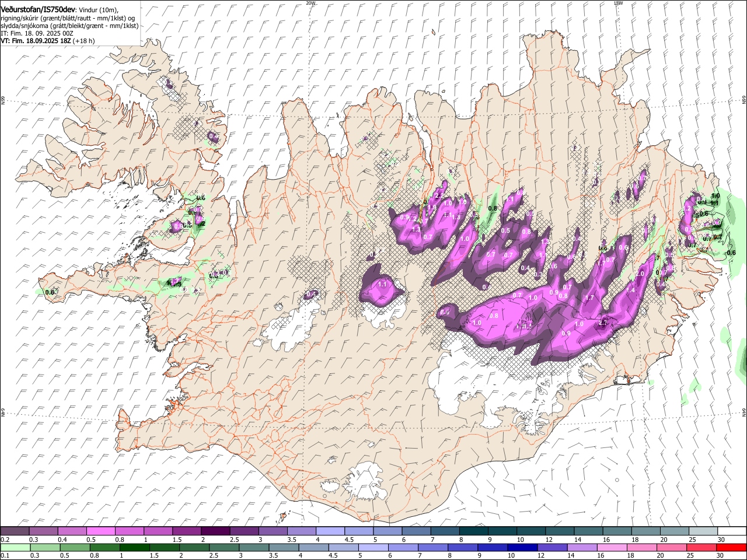The height and width of the screenshot is (560, 747).
Task: Pick the purple 0.3 swatch in upper legend row
Action: [x=44, y=531]
